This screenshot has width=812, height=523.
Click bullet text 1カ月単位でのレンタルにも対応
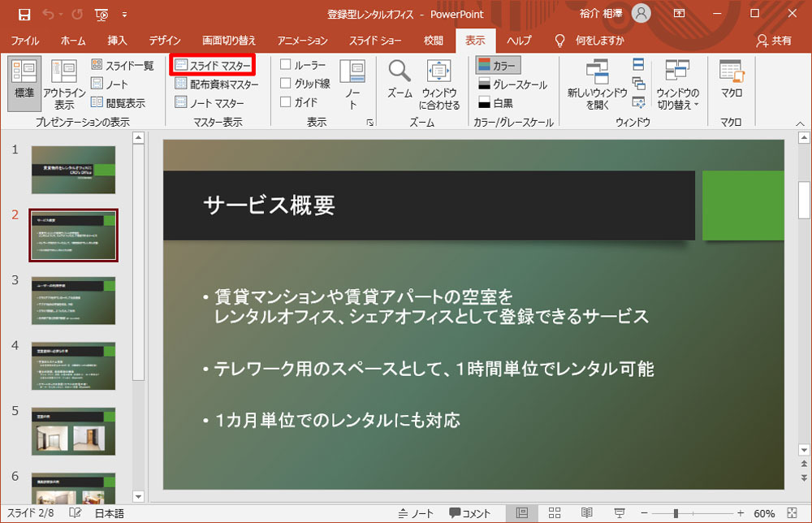point(337,421)
